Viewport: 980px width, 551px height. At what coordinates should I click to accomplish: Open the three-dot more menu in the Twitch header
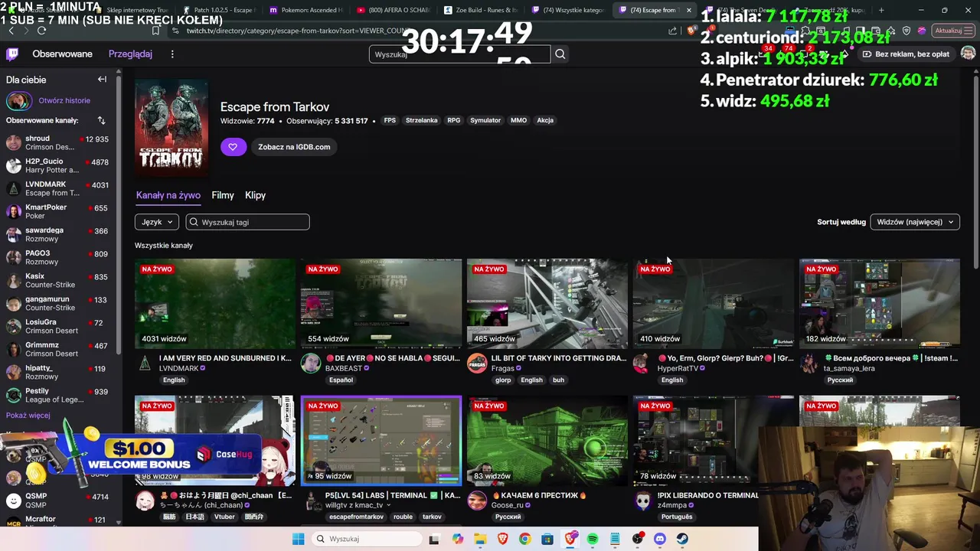pyautogui.click(x=172, y=54)
